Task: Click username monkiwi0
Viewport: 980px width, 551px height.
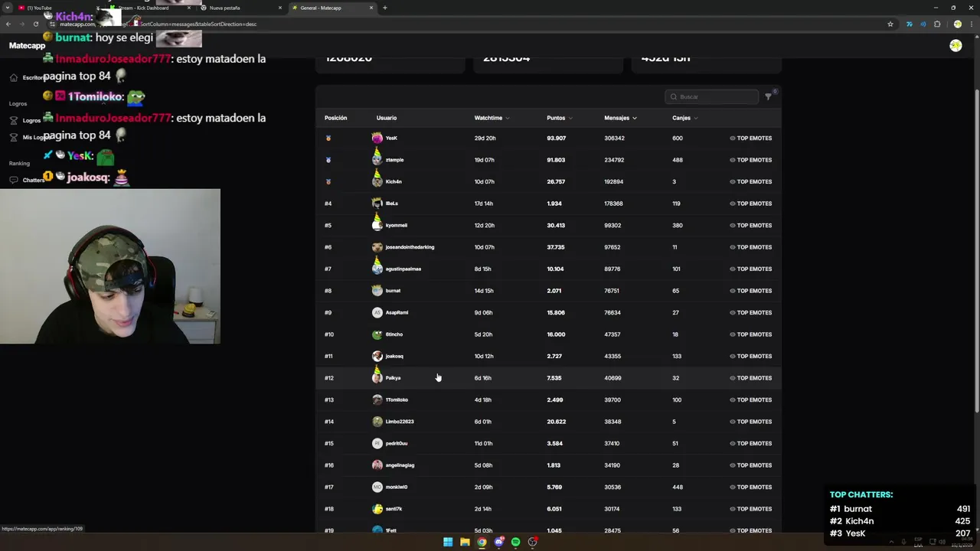Action: click(397, 487)
